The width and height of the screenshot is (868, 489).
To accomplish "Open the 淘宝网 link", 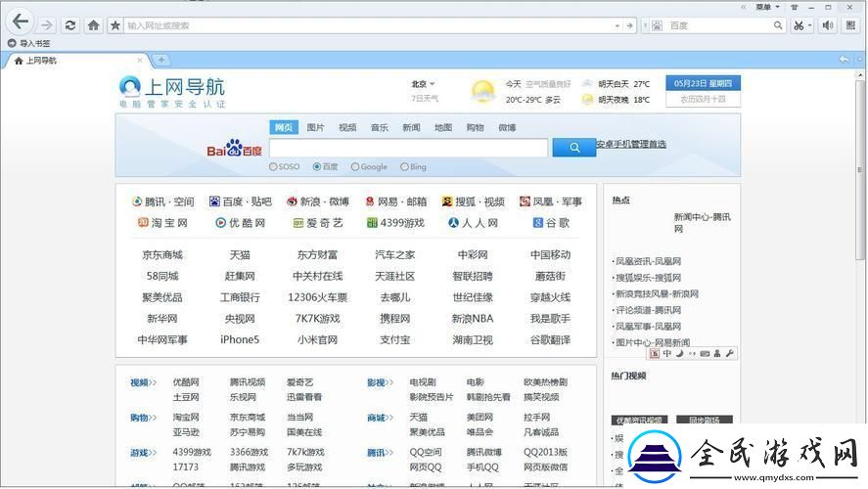I will click(162, 222).
